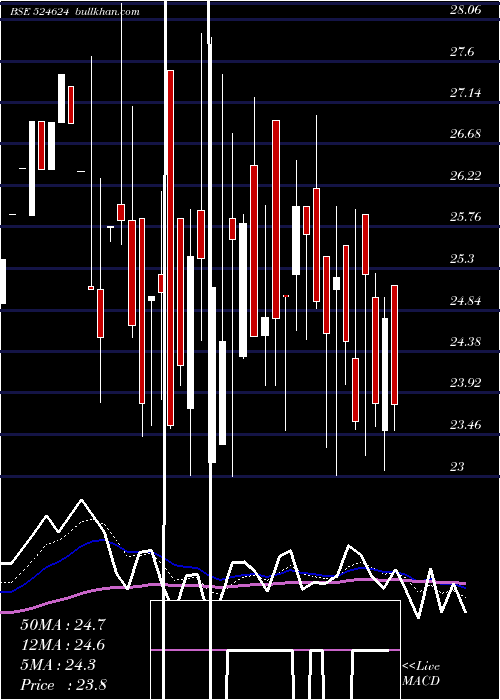Select the 24.38 price axis label
500x700 pixels.
[x=466, y=342]
